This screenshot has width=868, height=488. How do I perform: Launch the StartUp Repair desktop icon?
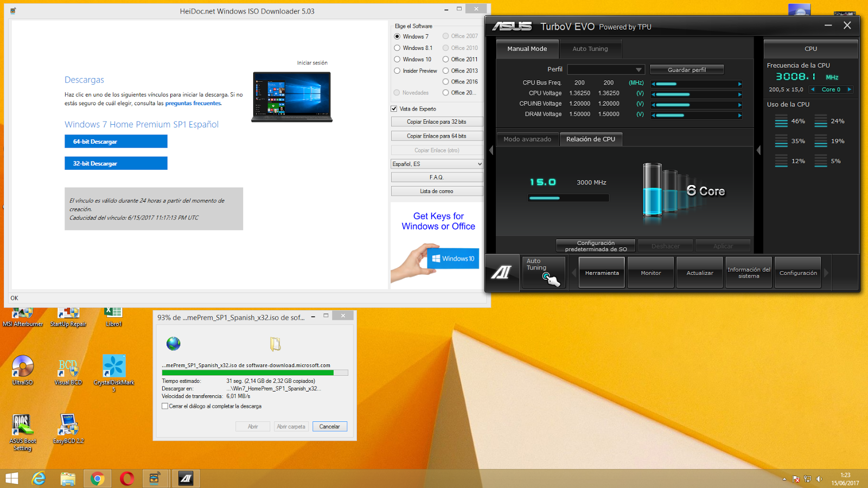[68, 318]
